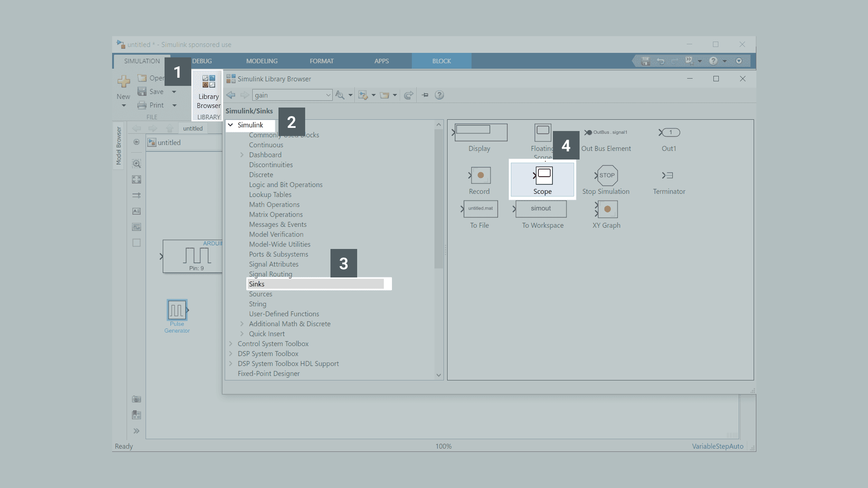Select the Display sink block
This screenshot has height=488, width=868.
point(481,133)
